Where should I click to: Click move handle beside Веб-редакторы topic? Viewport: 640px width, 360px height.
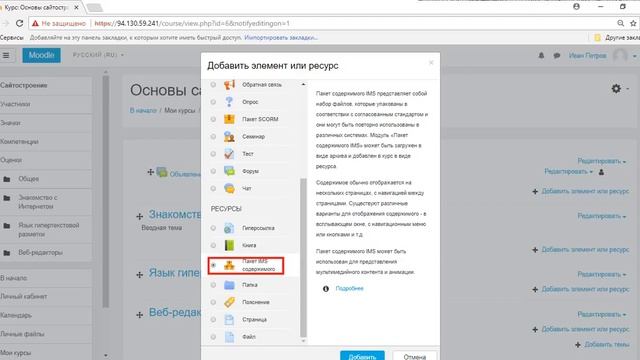[140, 315]
